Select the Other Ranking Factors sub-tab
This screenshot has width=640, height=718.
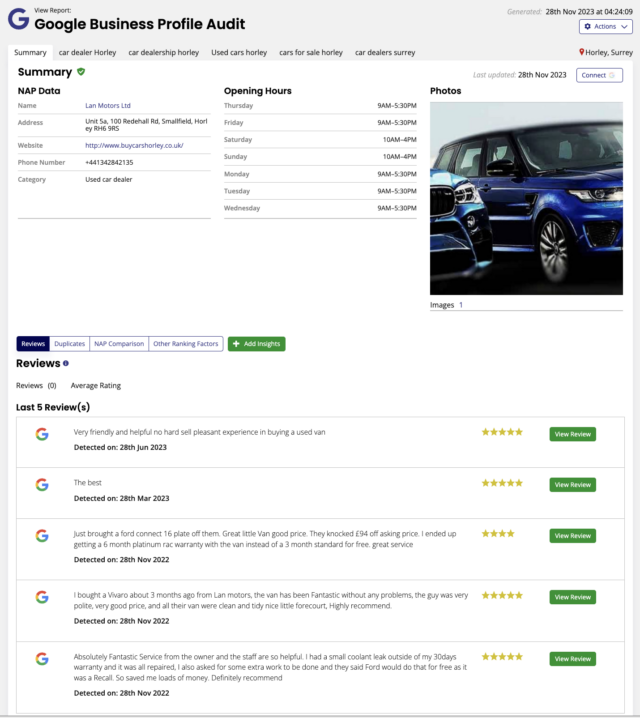click(186, 344)
